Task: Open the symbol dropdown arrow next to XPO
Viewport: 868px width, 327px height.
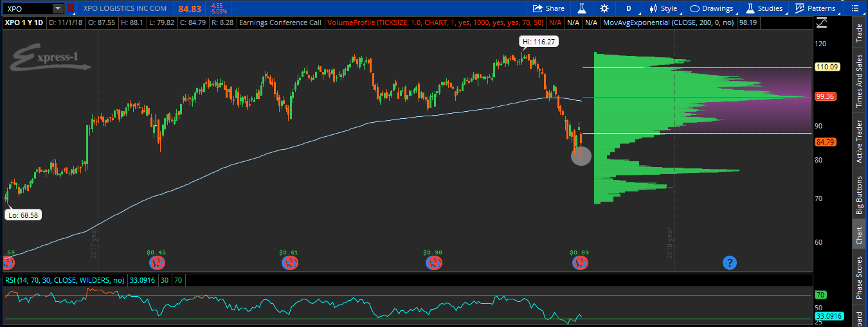Action: point(58,8)
